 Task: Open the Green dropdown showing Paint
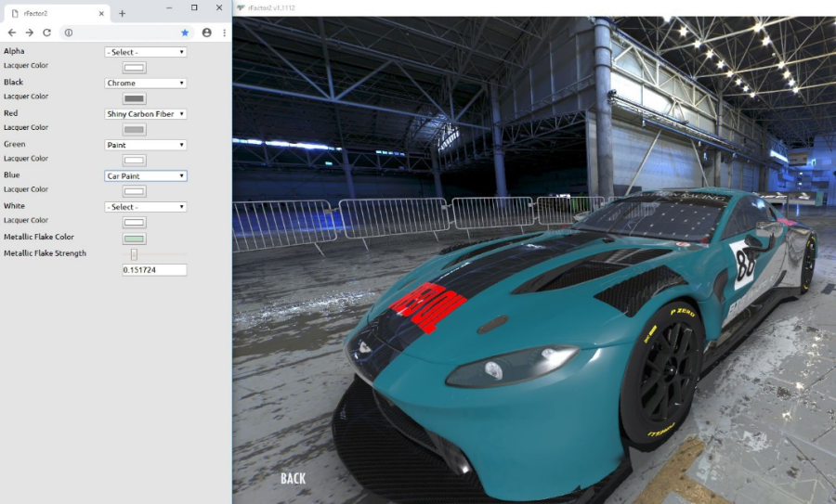[x=146, y=145]
